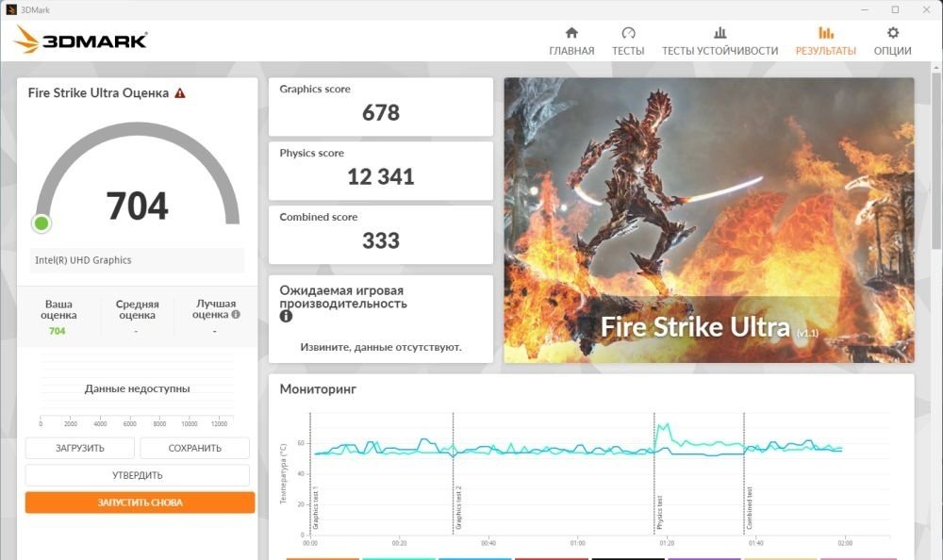This screenshot has width=943, height=560.
Task: Open the ОПЦИИ settings tab
Action: [892, 41]
